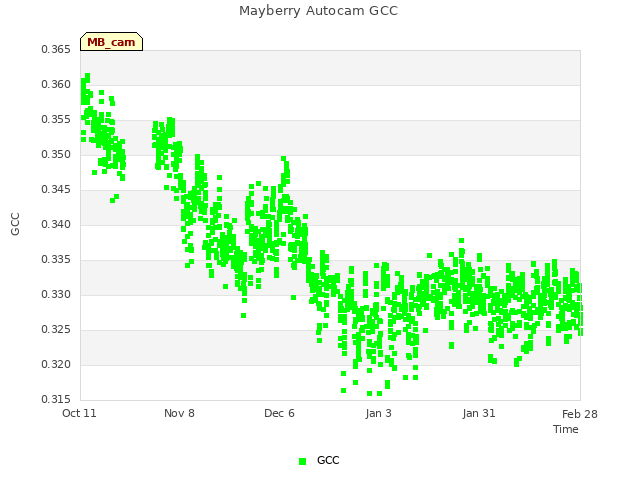This screenshot has width=640, height=480.
Task: Click the Nov 8 x-axis label
Action: pos(179,413)
